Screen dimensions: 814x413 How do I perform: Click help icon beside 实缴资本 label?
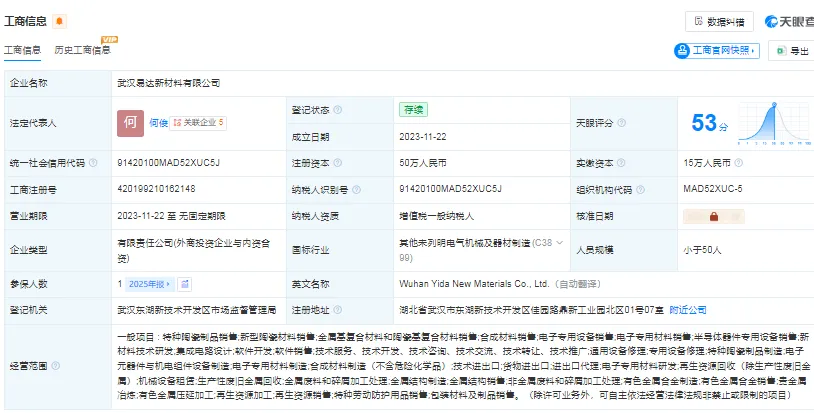click(x=622, y=163)
